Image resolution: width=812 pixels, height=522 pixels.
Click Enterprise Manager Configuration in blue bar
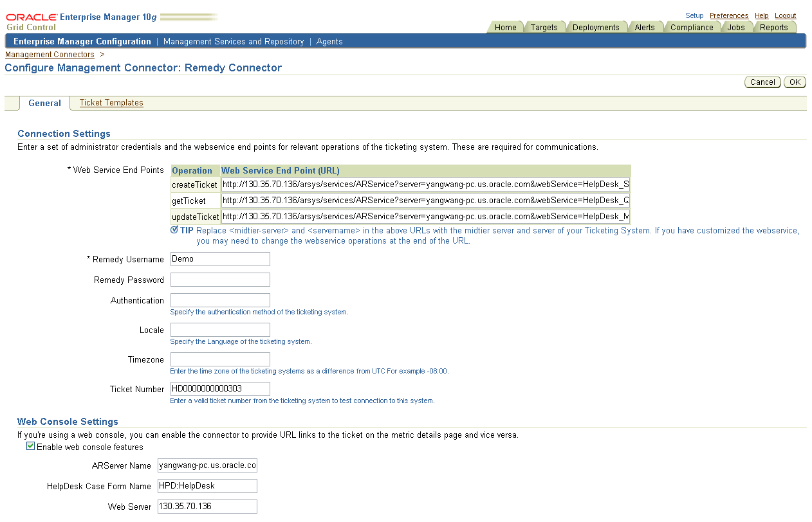pyautogui.click(x=82, y=41)
